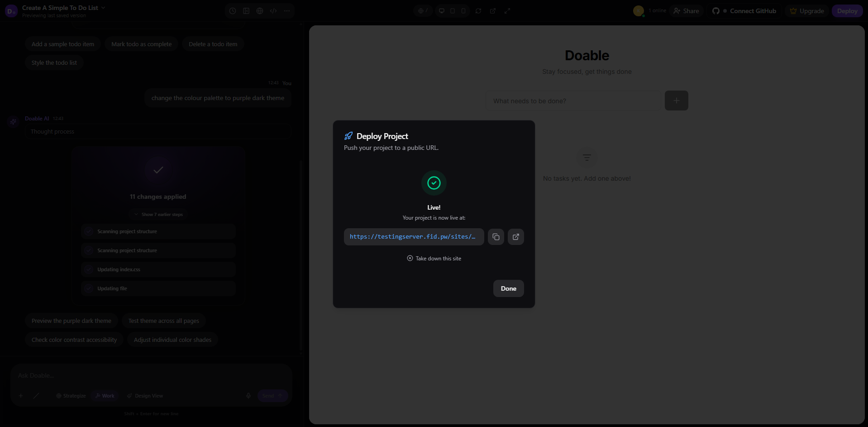This screenshot has height=427, width=868.
Task: Copy the deployed site URL
Action: [496, 237]
